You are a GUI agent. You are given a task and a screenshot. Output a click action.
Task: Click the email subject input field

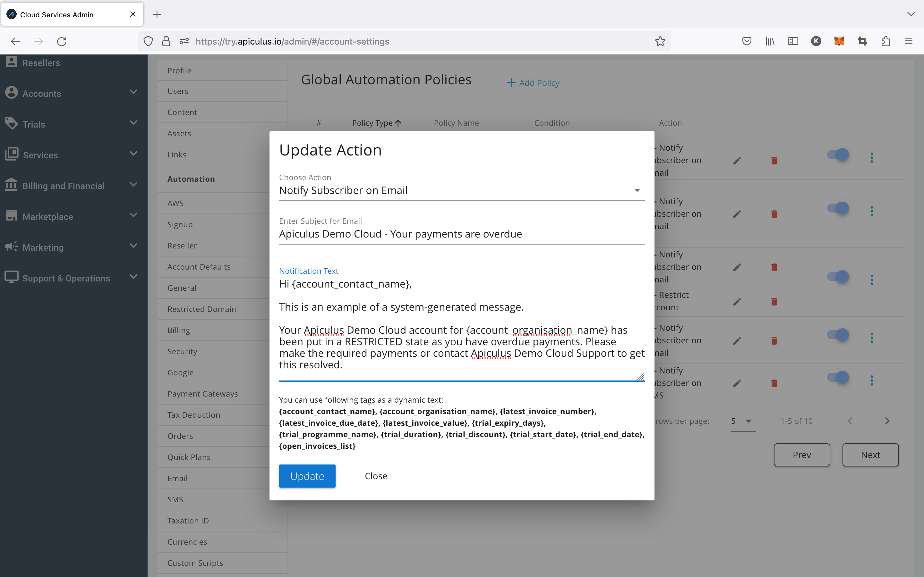462,234
